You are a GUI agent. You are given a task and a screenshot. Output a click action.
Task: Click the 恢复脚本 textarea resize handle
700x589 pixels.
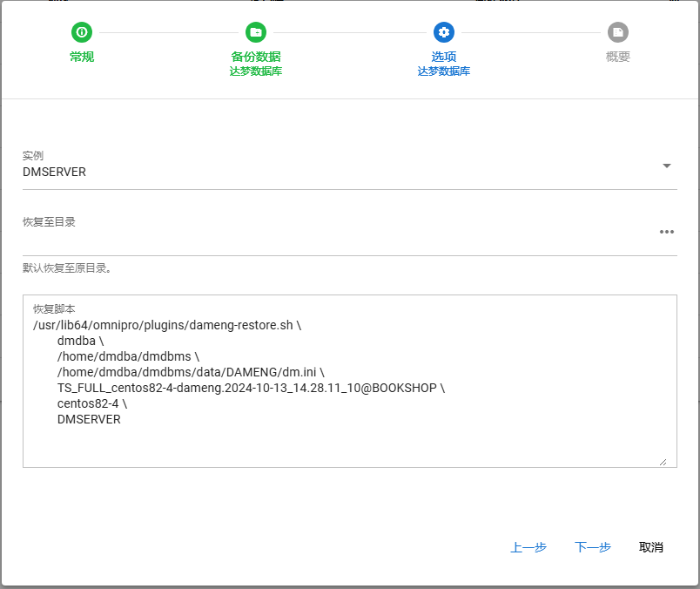point(663,462)
